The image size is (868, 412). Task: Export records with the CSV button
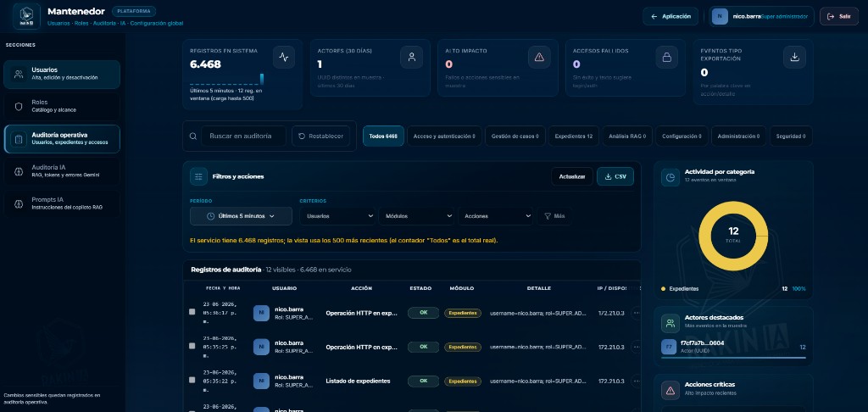(615, 176)
